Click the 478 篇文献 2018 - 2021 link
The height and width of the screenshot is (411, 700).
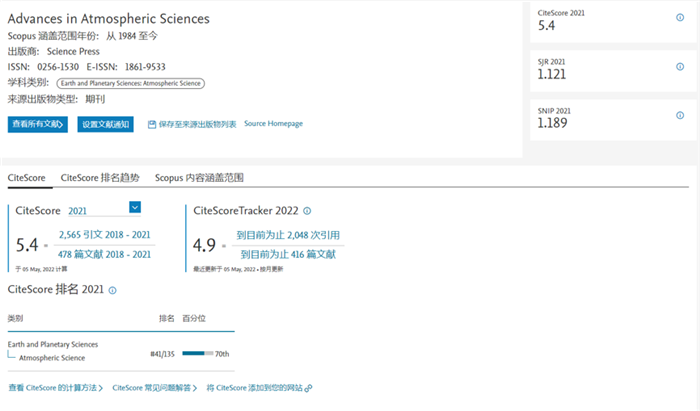104,254
